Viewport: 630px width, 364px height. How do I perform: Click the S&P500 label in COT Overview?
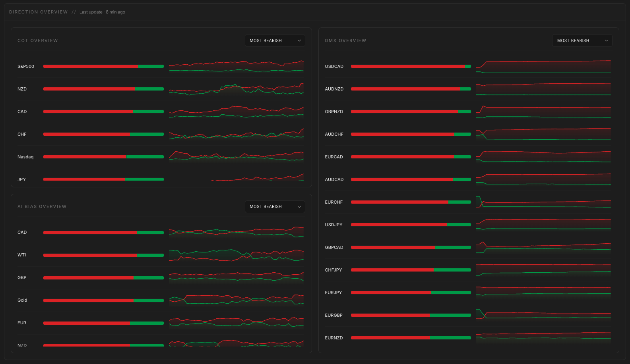(x=26, y=66)
